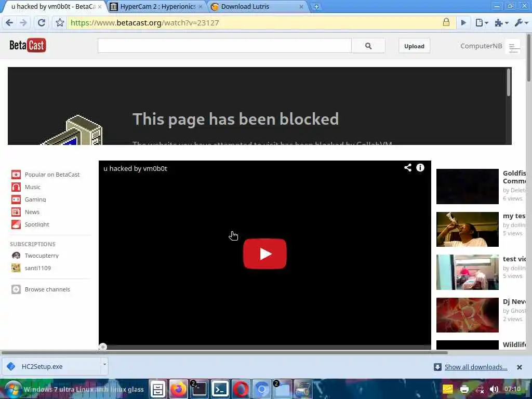Open the extensions puzzle-piece menu
The image size is (532, 399).
click(501, 23)
